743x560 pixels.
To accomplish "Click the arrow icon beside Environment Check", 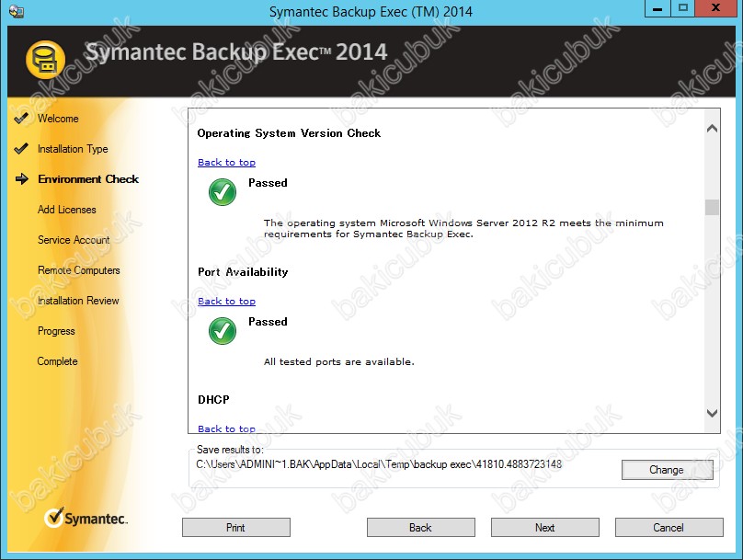I will [22, 179].
